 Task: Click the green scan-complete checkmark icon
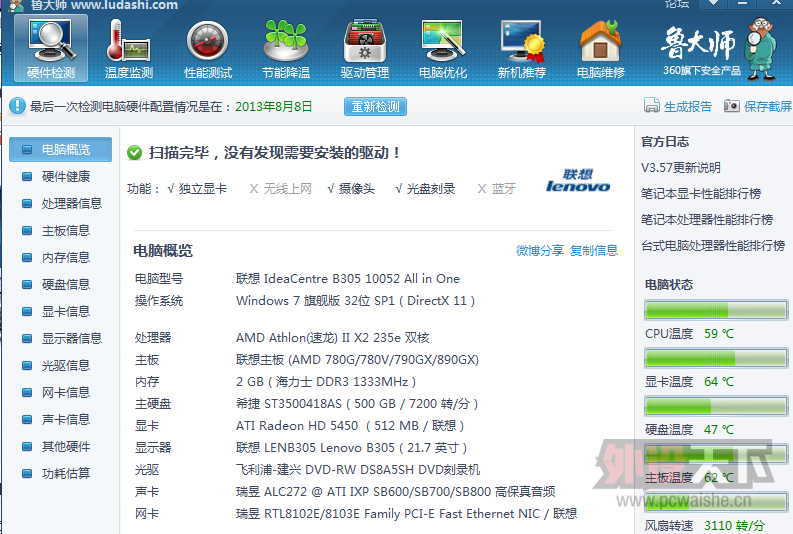point(135,152)
